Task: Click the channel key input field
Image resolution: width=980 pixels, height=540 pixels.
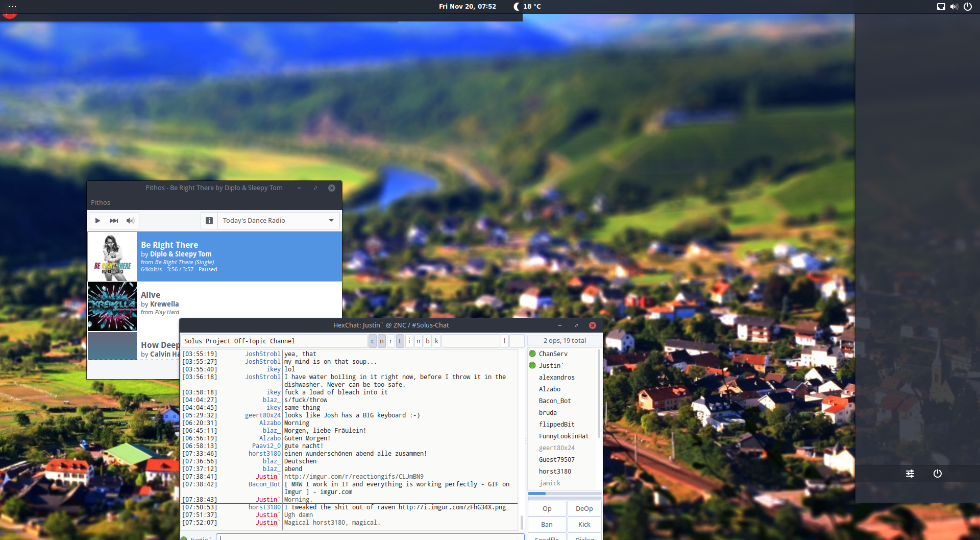Action: 471,341
